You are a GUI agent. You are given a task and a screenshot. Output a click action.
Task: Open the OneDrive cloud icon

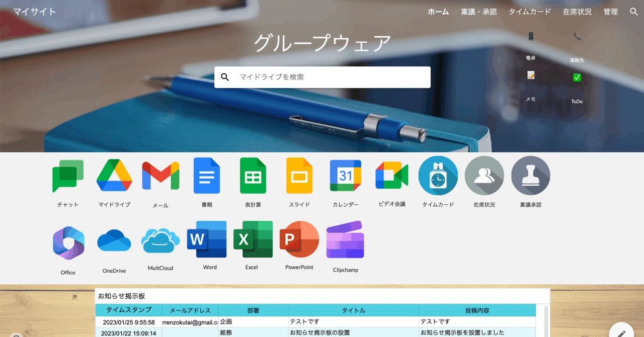[x=114, y=240]
